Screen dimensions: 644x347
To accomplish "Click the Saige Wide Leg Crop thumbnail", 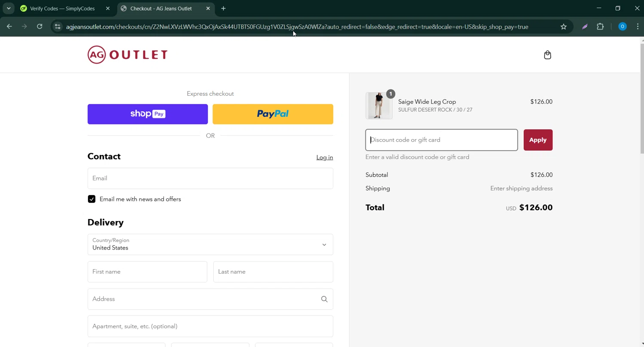I will tap(379, 106).
